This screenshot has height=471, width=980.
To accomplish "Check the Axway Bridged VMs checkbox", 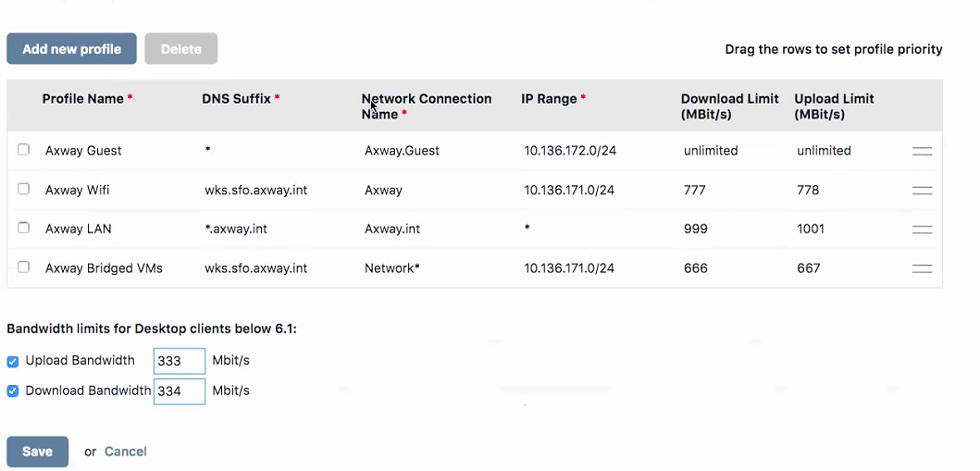I will click(23, 266).
